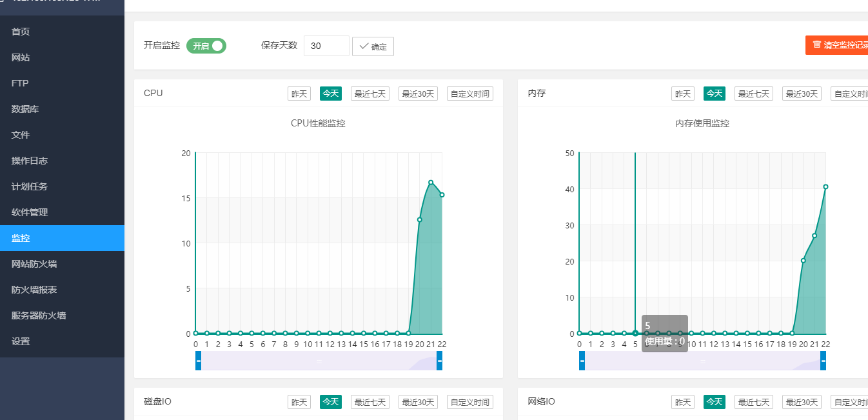Screen dimensions: 868x420
Task: Choose 自定义时间 in the CPU panel
Action: (x=469, y=94)
